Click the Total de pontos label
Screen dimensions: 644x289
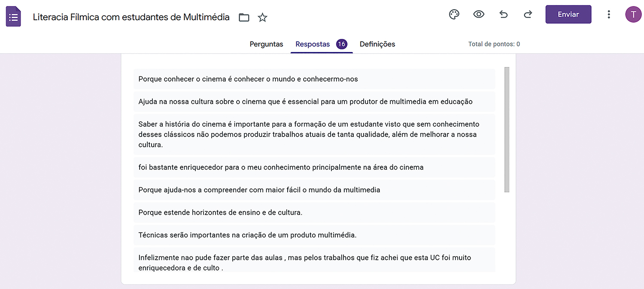pos(494,44)
